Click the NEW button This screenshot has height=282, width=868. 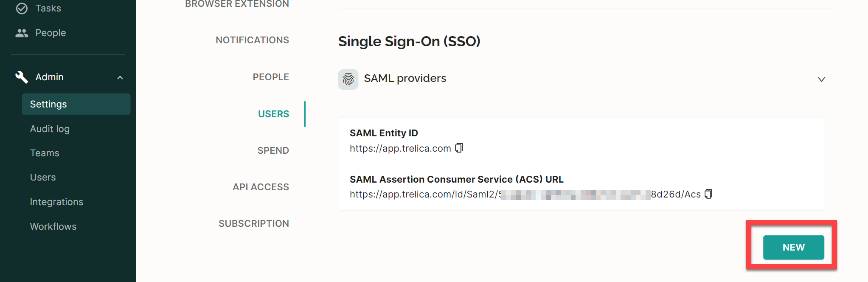(793, 247)
